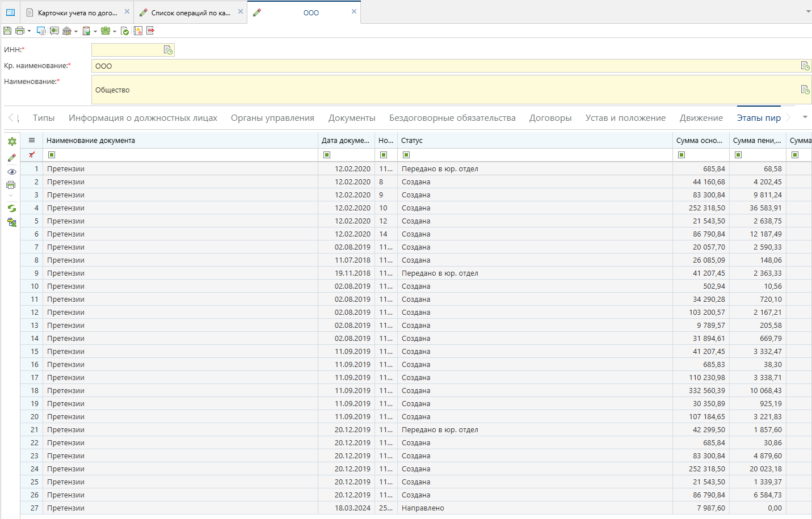Toggle filter checkbox under Но... column

click(384, 155)
